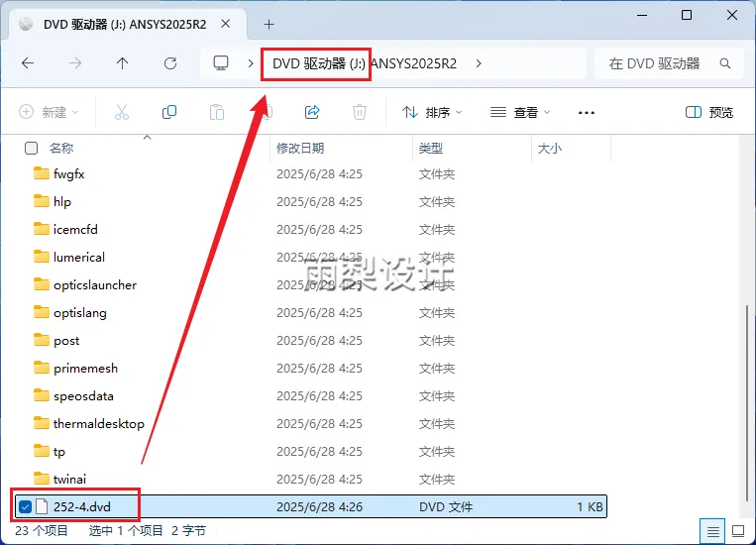Select the post folder
The image size is (756, 545).
pos(66,341)
